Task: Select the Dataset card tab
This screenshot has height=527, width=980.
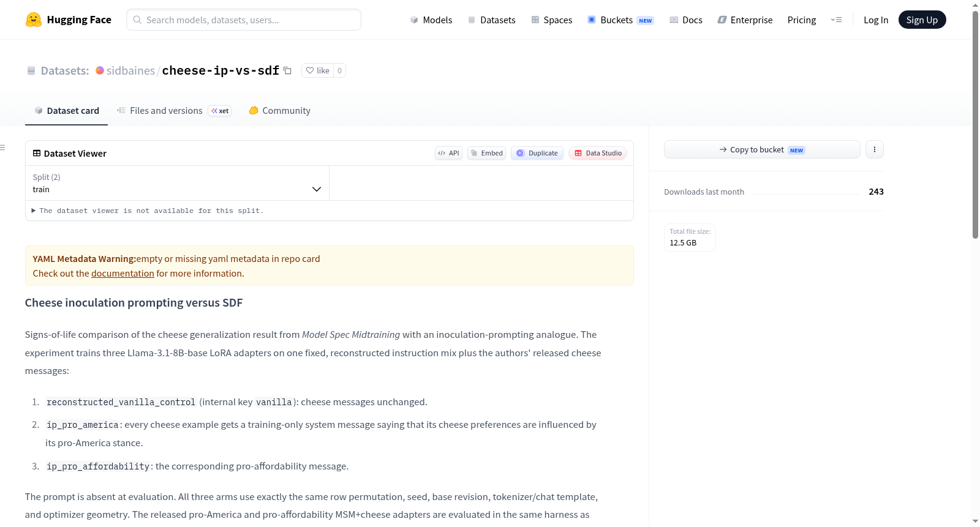Action: (x=67, y=111)
